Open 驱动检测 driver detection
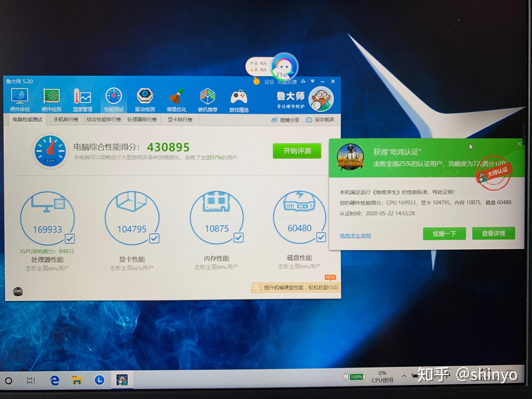 coord(145,100)
